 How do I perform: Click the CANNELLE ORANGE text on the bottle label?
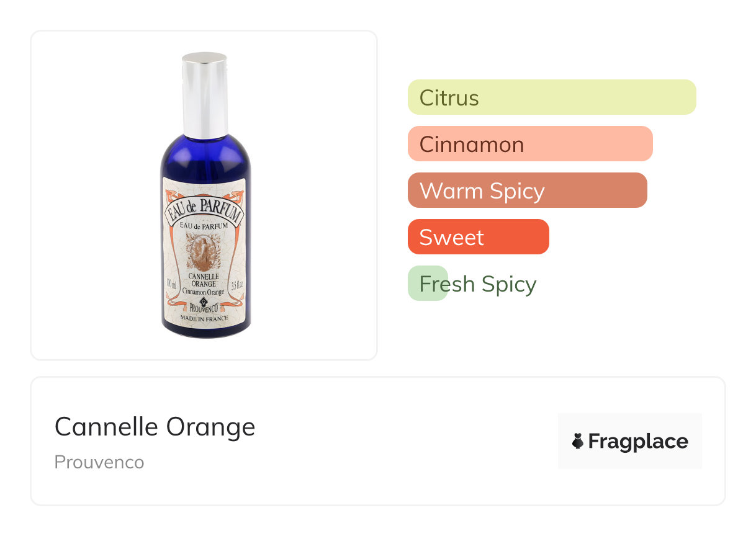[204, 280]
